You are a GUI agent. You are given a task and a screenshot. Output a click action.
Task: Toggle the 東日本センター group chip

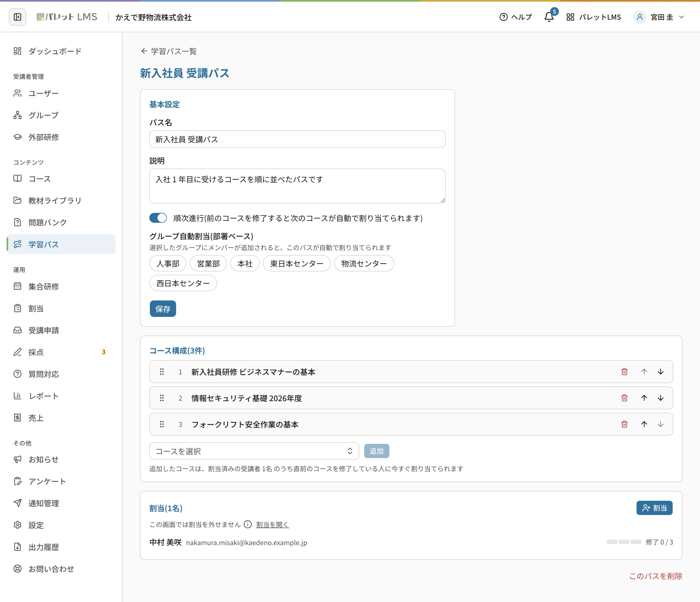point(297,264)
